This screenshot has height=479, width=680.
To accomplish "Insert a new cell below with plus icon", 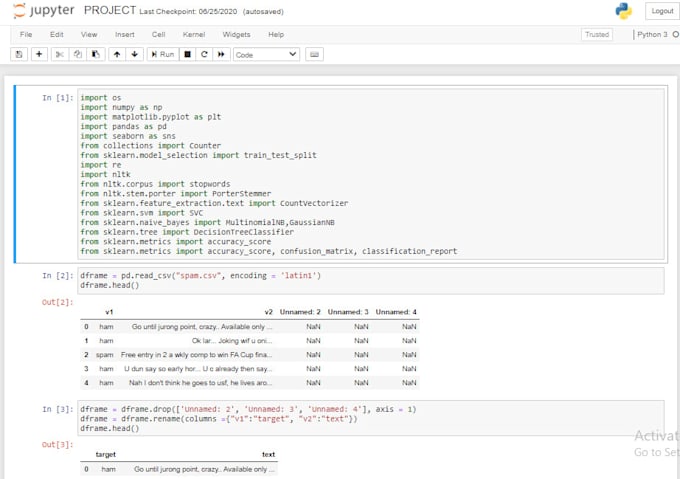I will (39, 54).
